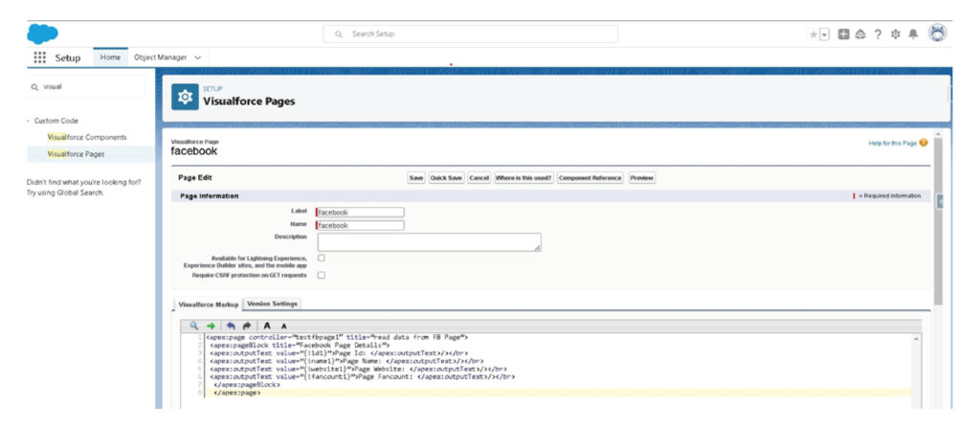Click into the Name field
Viewport: 980px width, 429px height.
point(360,225)
